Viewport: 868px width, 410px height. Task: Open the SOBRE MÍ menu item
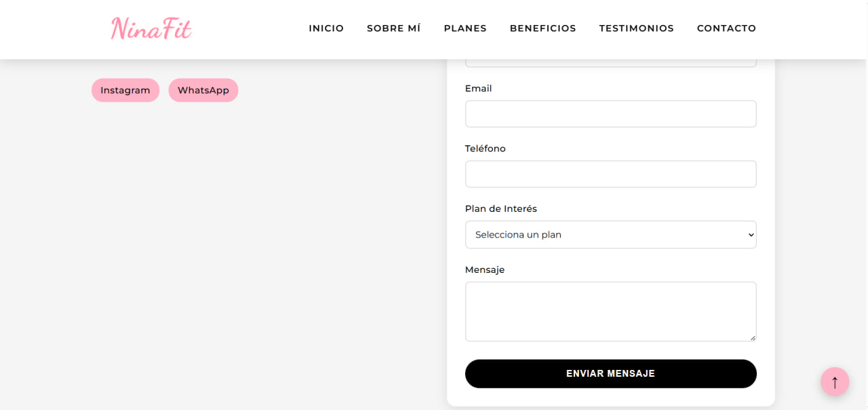click(x=394, y=29)
